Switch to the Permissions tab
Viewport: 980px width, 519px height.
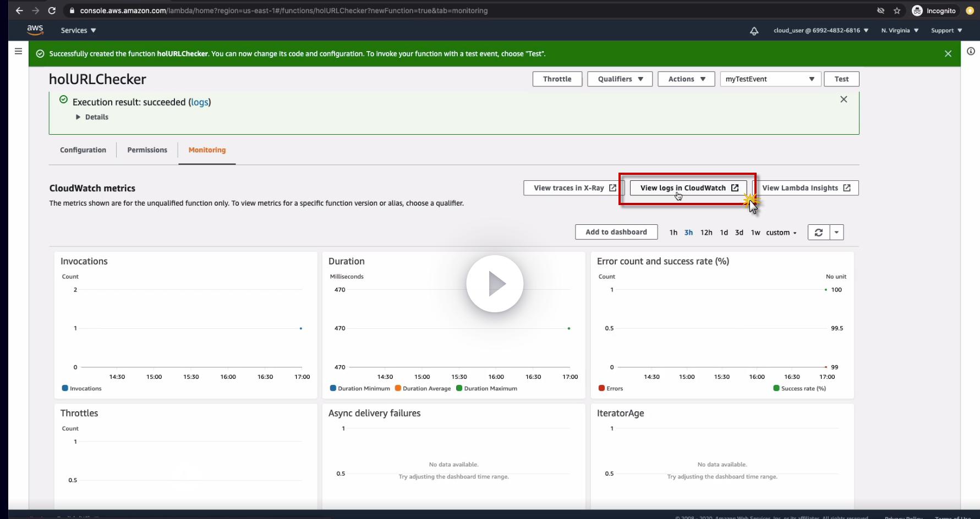pos(147,150)
